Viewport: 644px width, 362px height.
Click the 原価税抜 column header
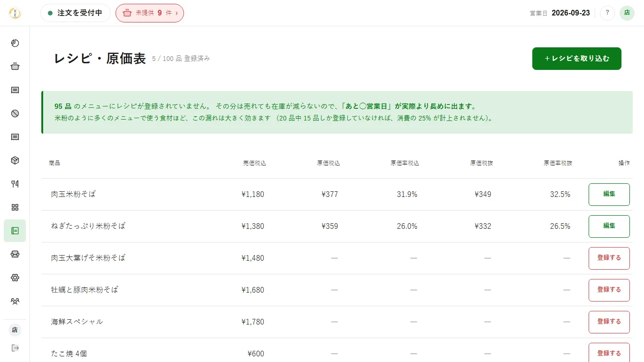tap(482, 163)
